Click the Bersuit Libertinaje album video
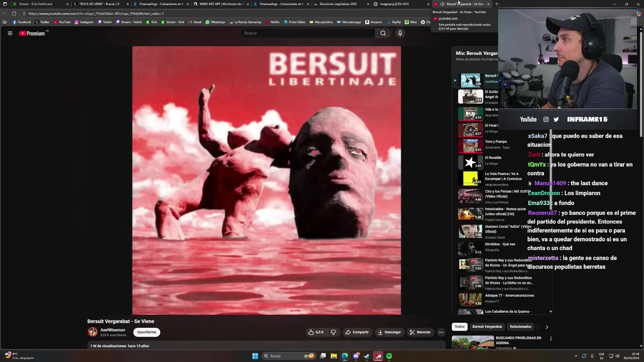Screen dimensions: 644x362 click(267, 180)
